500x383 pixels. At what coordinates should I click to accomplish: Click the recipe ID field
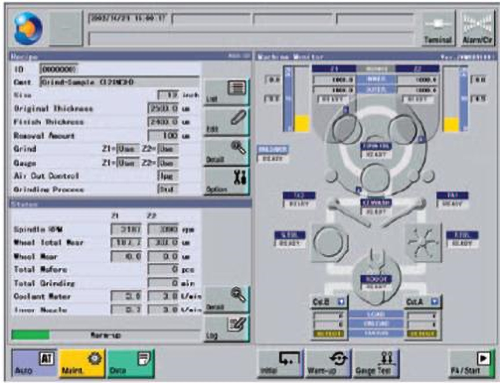[59, 69]
